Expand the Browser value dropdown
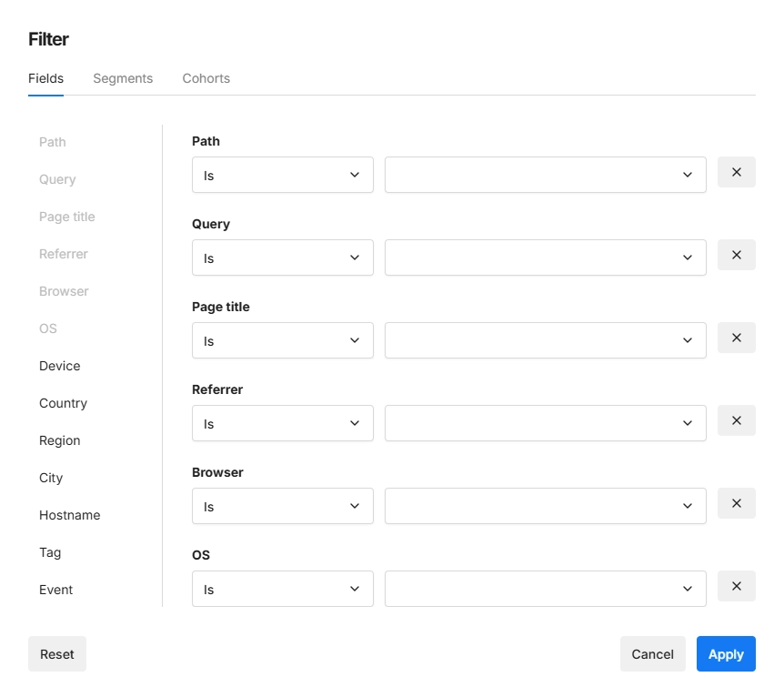Viewport: 784px width, 697px height. click(x=545, y=506)
